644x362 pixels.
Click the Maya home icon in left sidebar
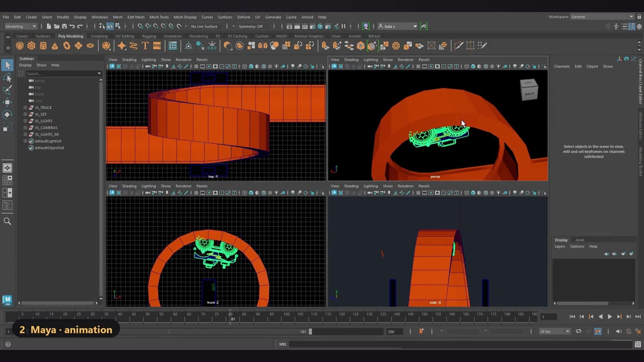coord(7,300)
